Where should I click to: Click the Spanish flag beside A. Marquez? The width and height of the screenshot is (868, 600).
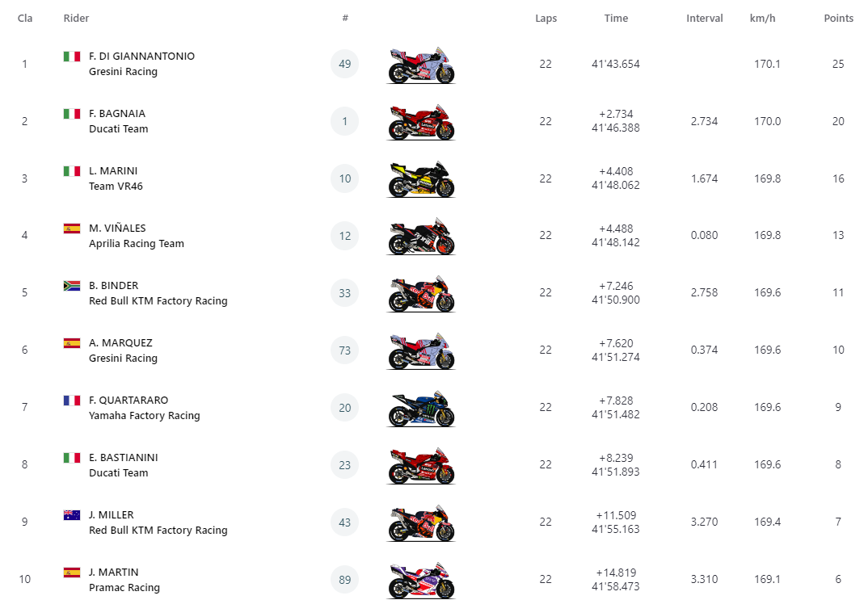pyautogui.click(x=72, y=343)
